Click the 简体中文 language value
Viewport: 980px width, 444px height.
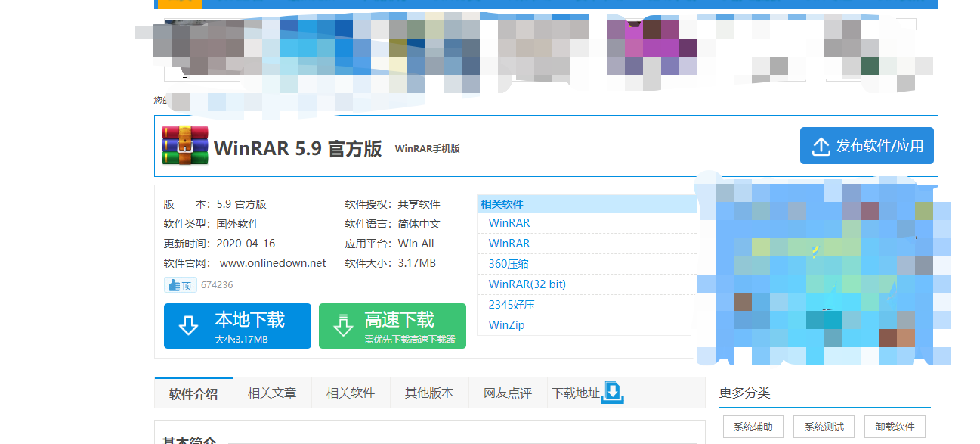(x=419, y=224)
